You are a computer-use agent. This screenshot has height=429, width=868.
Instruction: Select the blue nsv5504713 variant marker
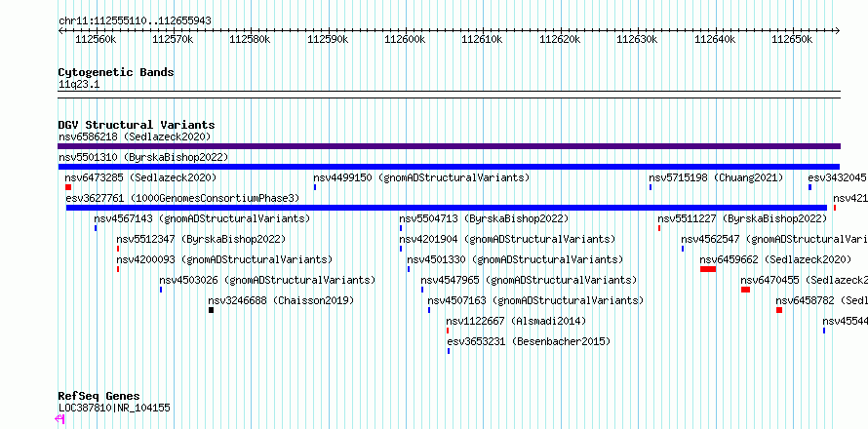(x=401, y=228)
